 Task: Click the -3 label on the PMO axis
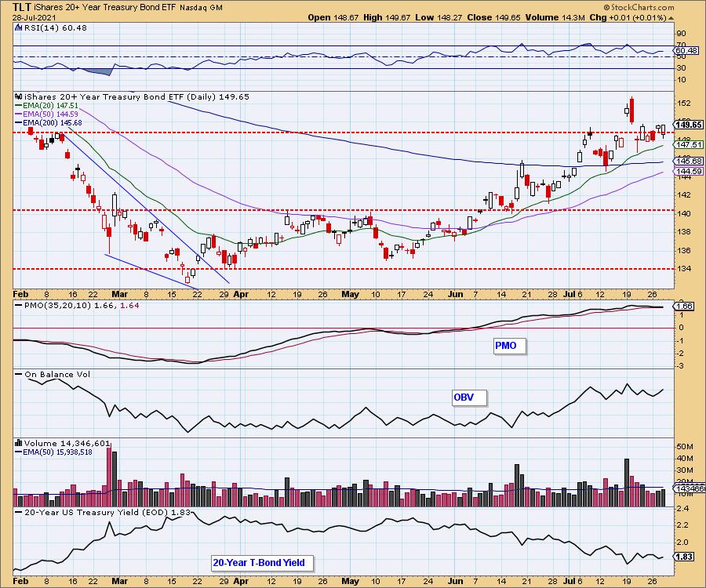(x=680, y=366)
